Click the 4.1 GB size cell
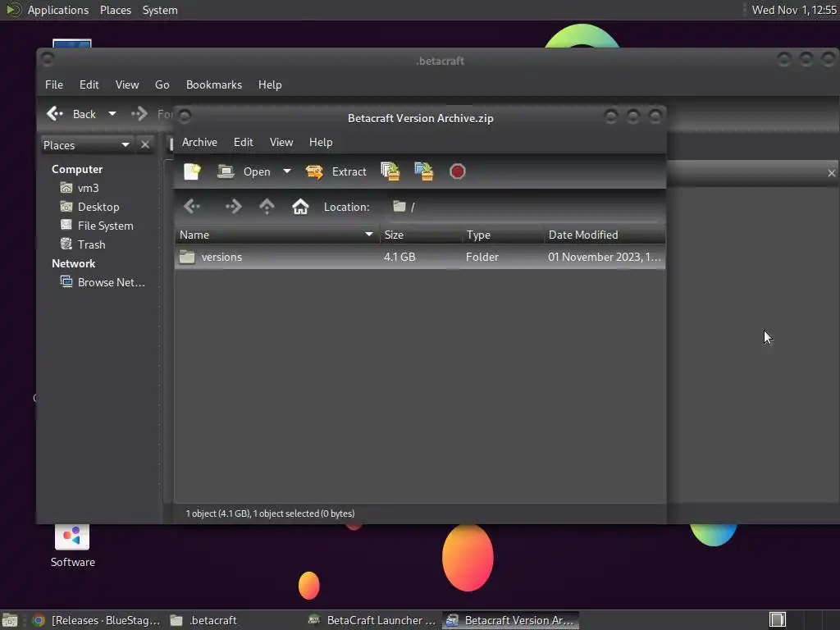 coord(399,257)
